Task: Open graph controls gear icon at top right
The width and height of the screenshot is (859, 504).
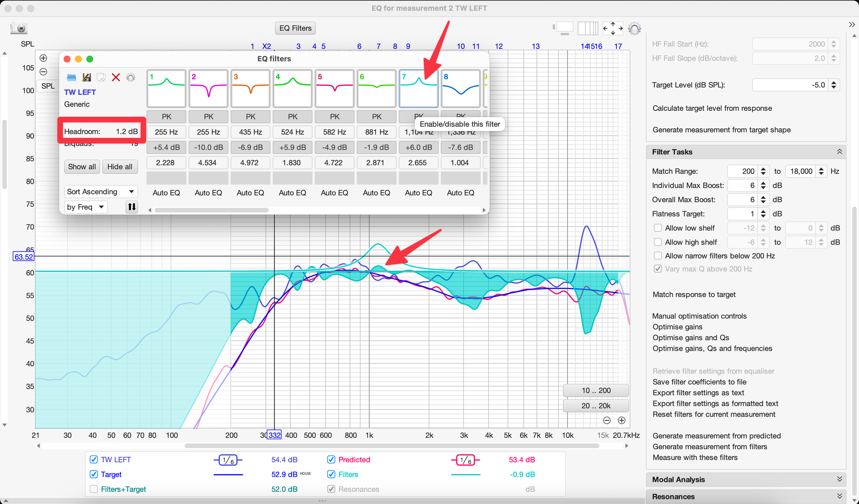Action: click(x=634, y=29)
